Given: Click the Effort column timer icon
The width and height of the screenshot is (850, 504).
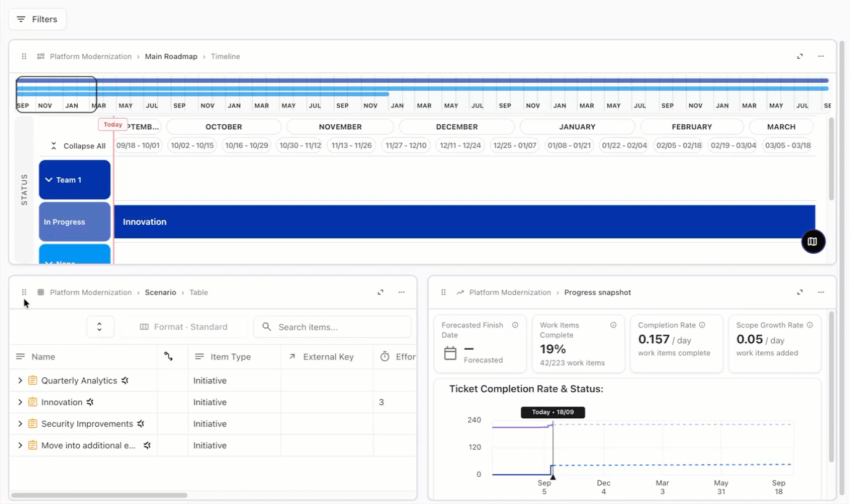Looking at the screenshot, I should [385, 356].
